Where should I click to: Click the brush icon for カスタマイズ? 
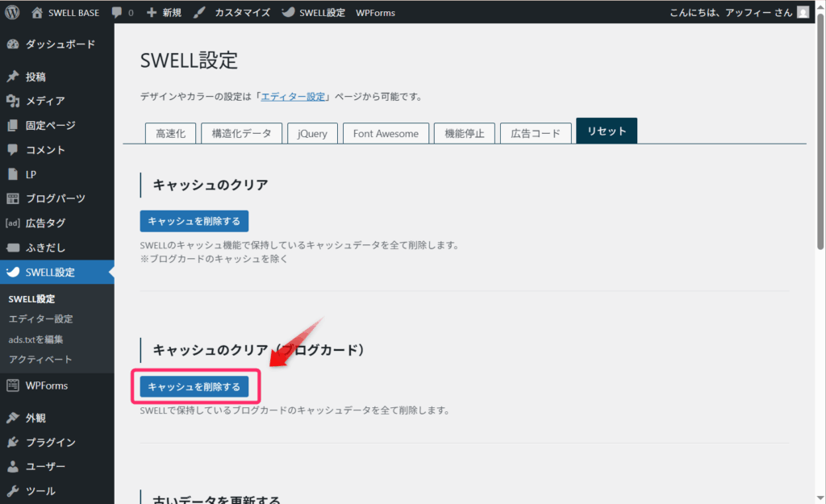(199, 12)
